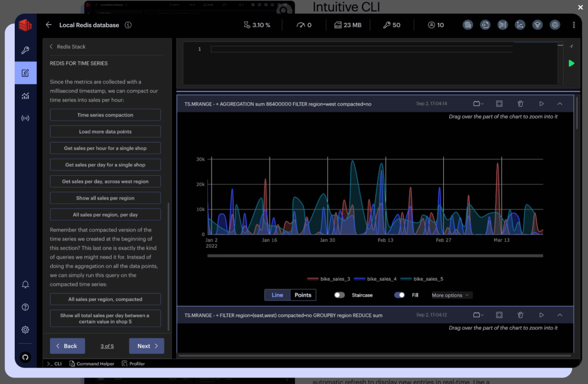Re-run the GROUPBY region command

pyautogui.click(x=541, y=315)
